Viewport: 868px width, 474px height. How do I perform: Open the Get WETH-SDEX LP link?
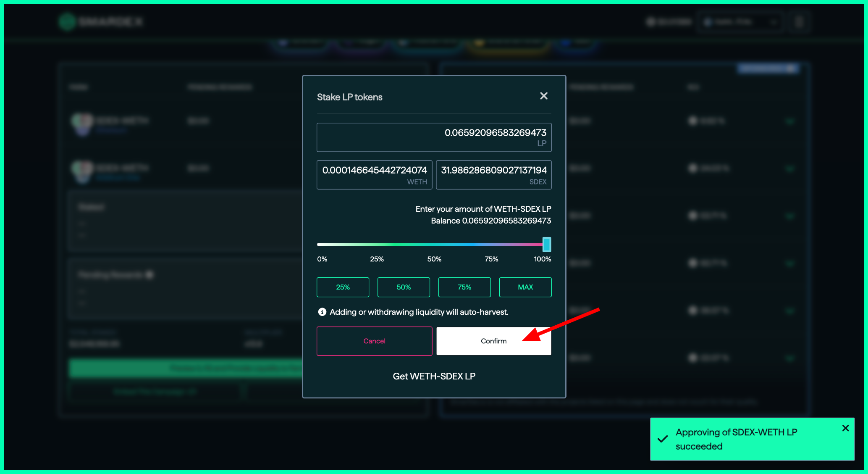[434, 376]
